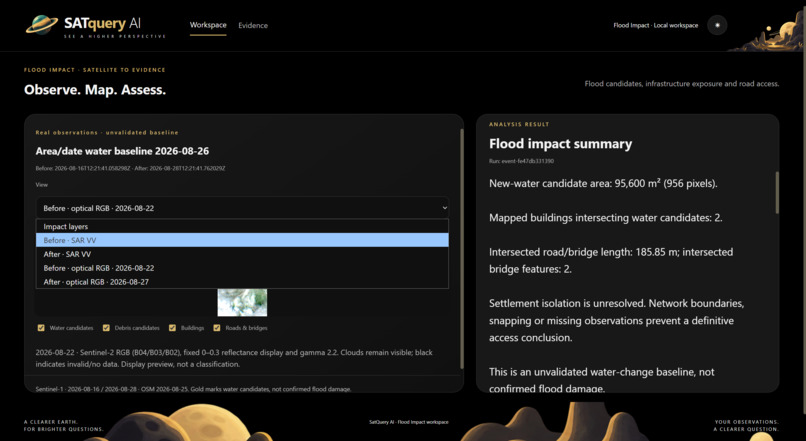Pick After · optical RGB · 2026-08-27 option

pyautogui.click(x=242, y=282)
